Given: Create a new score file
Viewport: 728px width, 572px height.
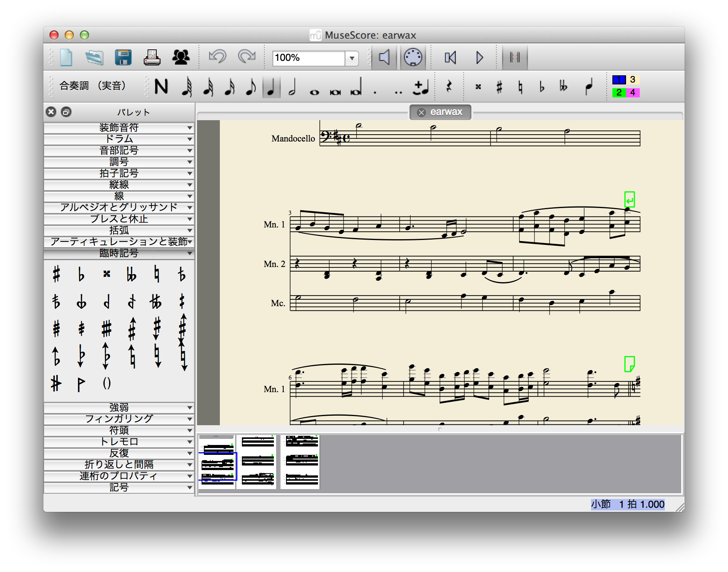Looking at the screenshot, I should coord(66,58).
